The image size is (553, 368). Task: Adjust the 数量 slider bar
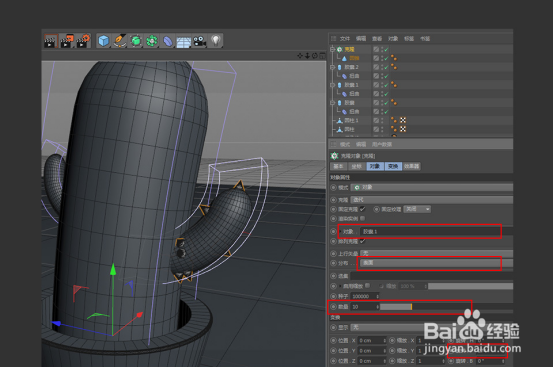426,307
